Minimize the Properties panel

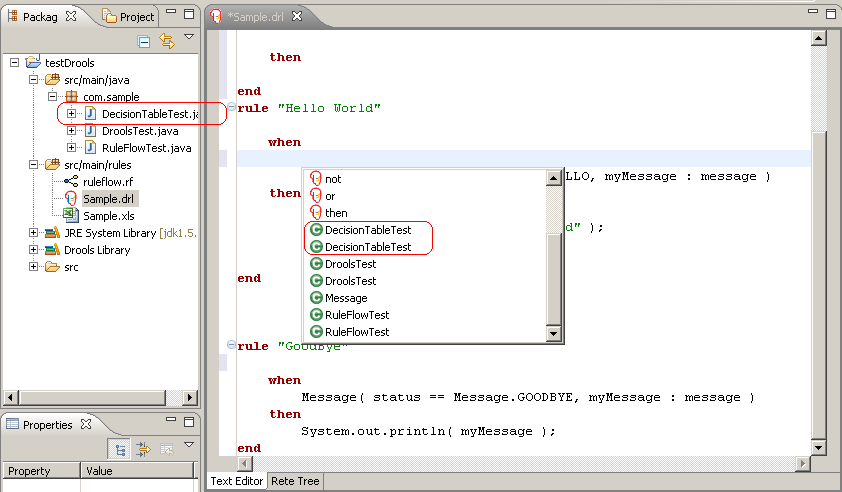[x=171, y=419]
